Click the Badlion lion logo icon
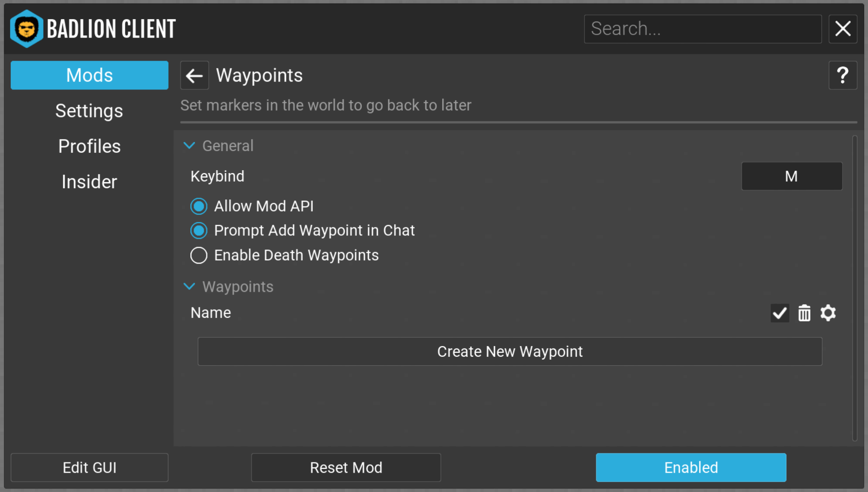Screen dimensions: 868x492 [x=26, y=29]
